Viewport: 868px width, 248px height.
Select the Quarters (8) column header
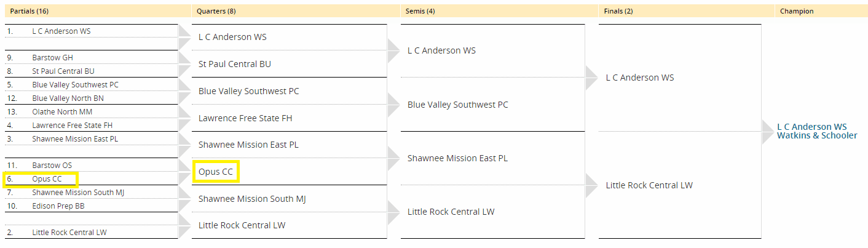pyautogui.click(x=295, y=11)
